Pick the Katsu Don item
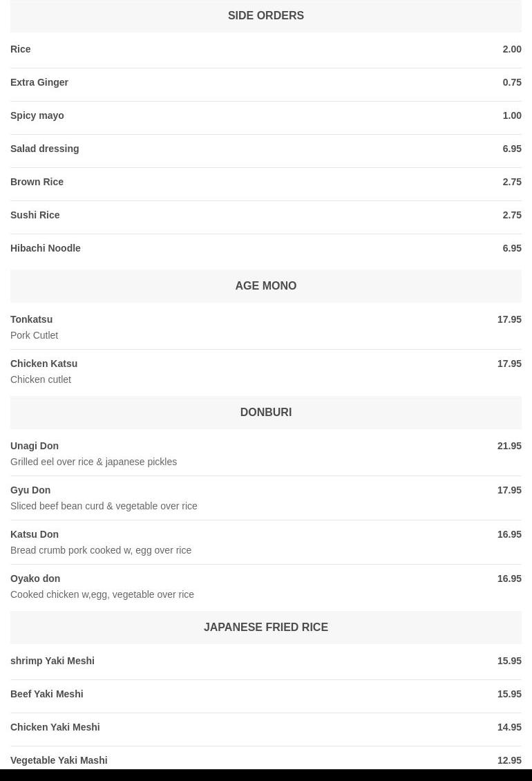This screenshot has width=532, height=781. tap(35, 534)
